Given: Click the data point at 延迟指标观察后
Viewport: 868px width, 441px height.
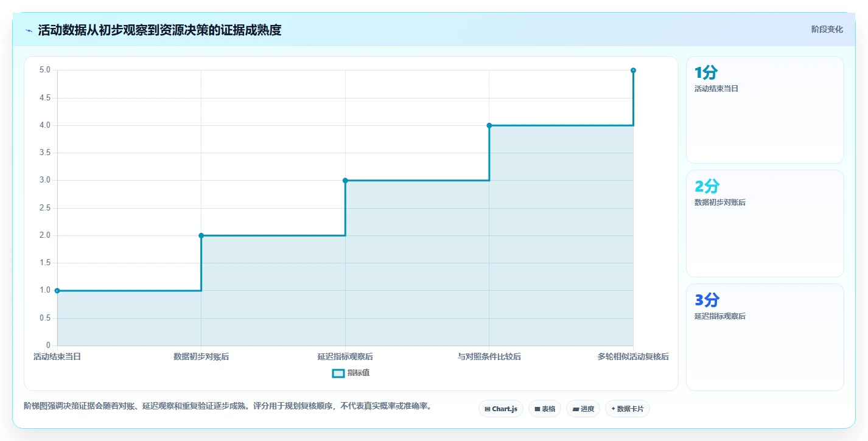Looking at the screenshot, I should tap(345, 180).
